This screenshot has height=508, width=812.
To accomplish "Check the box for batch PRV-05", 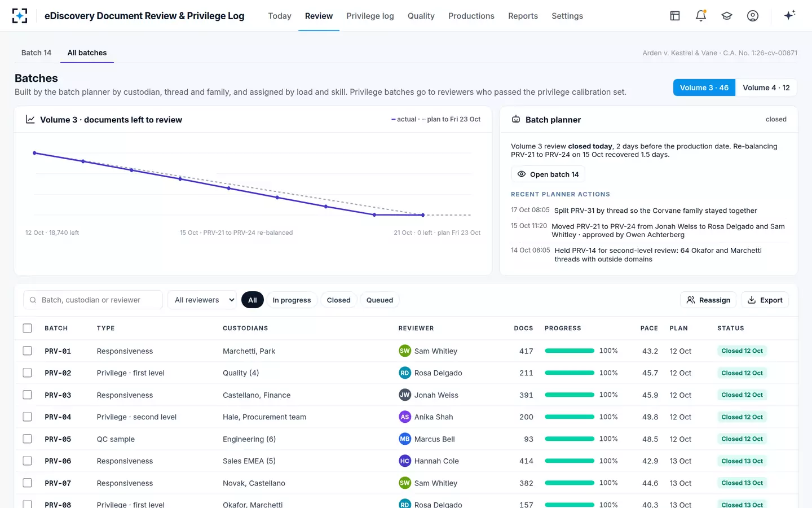I will click(27, 439).
